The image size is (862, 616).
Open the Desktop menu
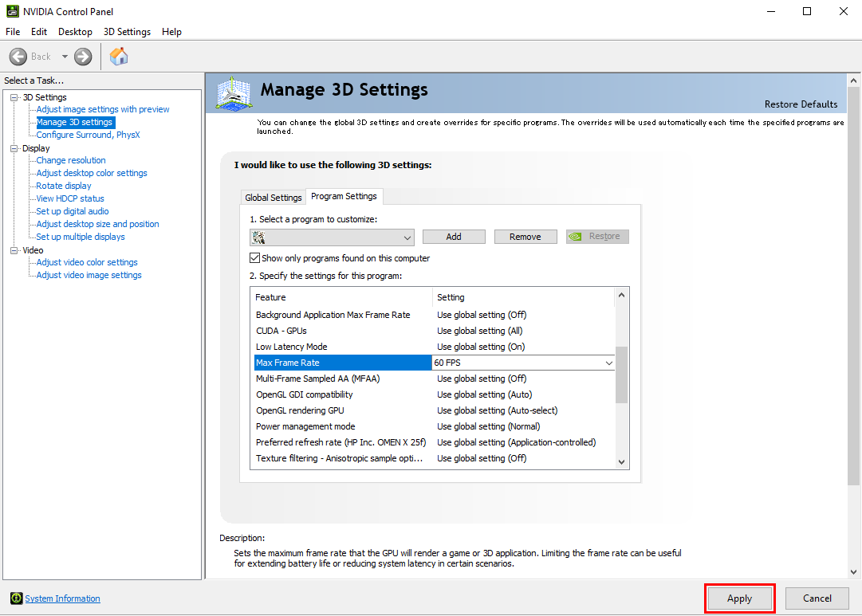[75, 32]
